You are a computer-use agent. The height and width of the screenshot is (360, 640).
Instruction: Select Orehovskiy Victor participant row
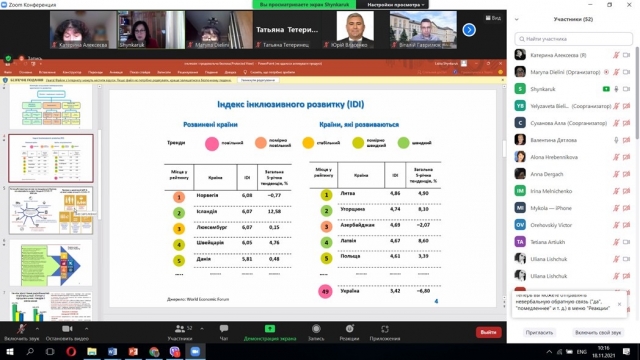[573, 225]
